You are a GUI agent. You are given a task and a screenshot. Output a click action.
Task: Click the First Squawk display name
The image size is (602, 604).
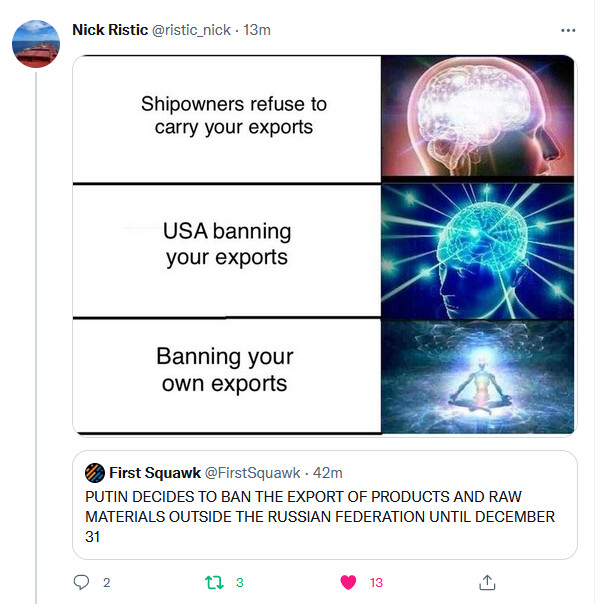click(155, 473)
